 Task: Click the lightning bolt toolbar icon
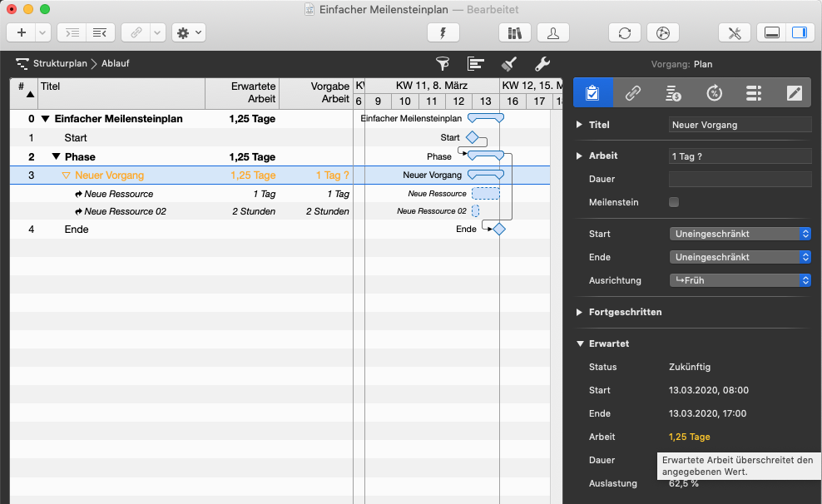[443, 32]
